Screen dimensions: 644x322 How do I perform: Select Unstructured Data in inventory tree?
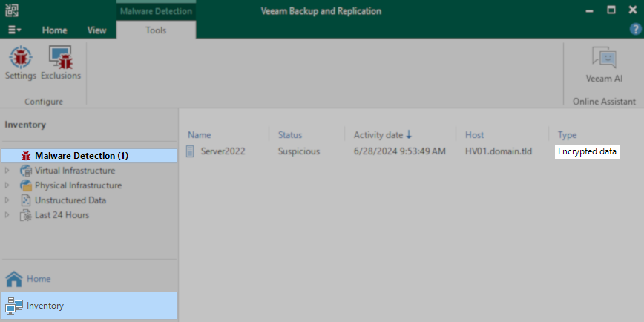coord(70,200)
